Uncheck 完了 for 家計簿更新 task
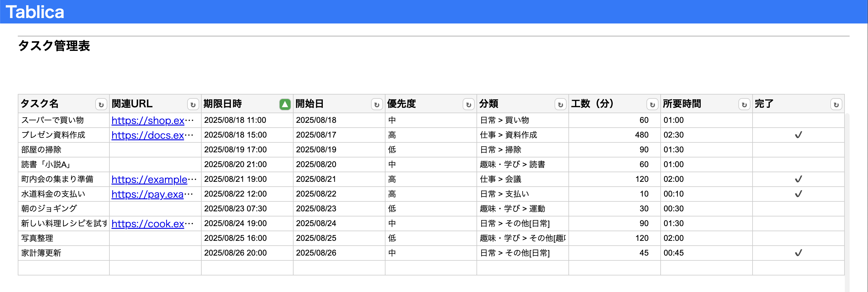 click(798, 253)
